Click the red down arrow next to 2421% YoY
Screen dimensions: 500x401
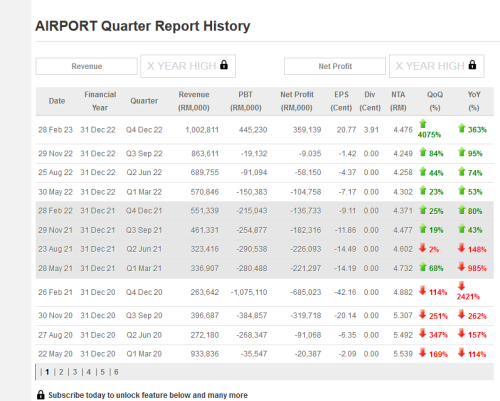point(461,286)
